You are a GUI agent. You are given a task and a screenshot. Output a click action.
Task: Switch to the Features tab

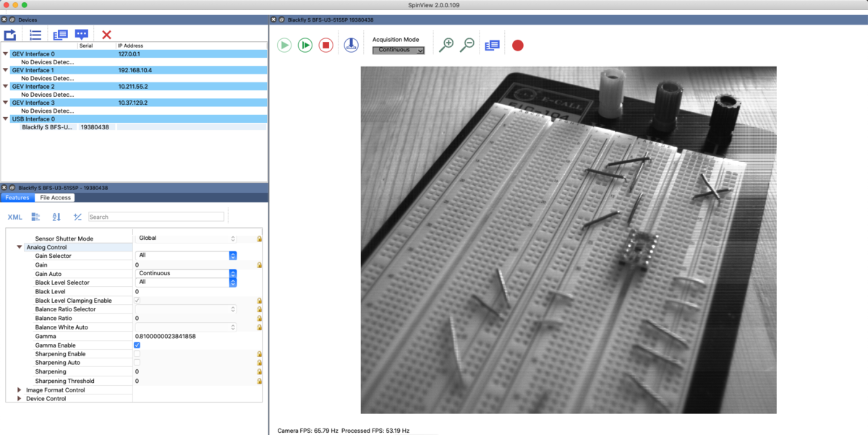[17, 197]
